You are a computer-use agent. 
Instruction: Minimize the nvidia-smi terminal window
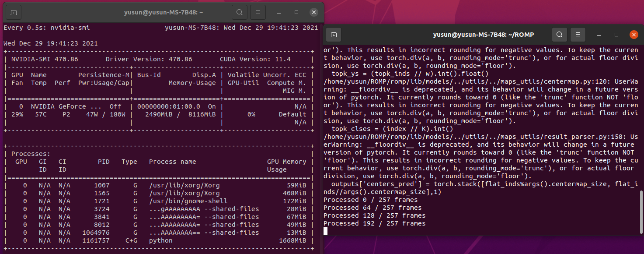pyautogui.click(x=279, y=12)
